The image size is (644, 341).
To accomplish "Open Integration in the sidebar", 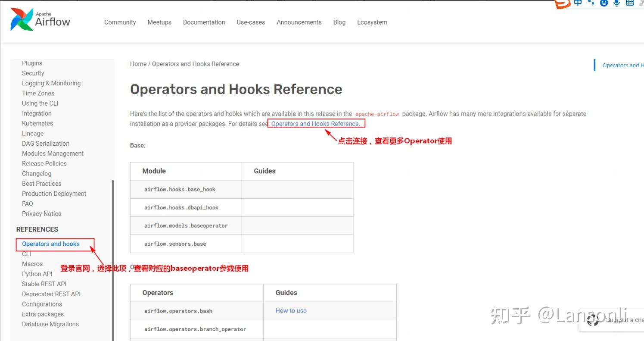I will (37, 113).
